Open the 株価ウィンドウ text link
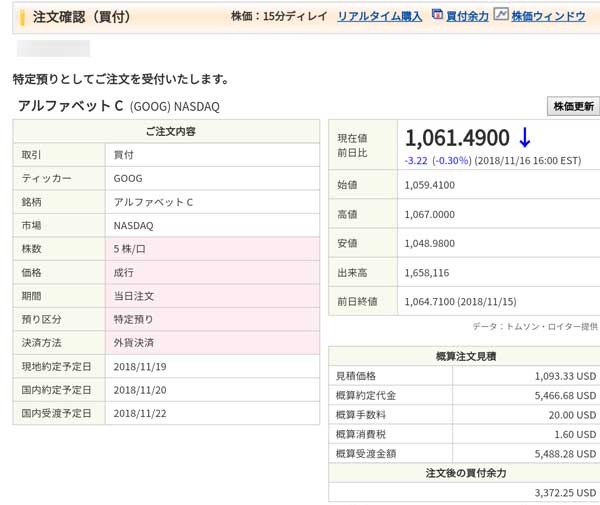Image resolution: width=600 pixels, height=505 pixels. click(x=548, y=17)
